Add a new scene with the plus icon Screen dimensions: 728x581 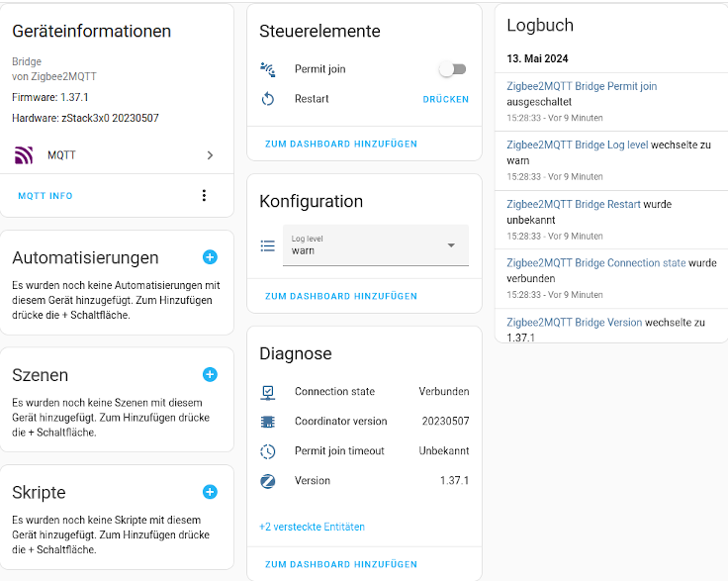[x=210, y=374]
